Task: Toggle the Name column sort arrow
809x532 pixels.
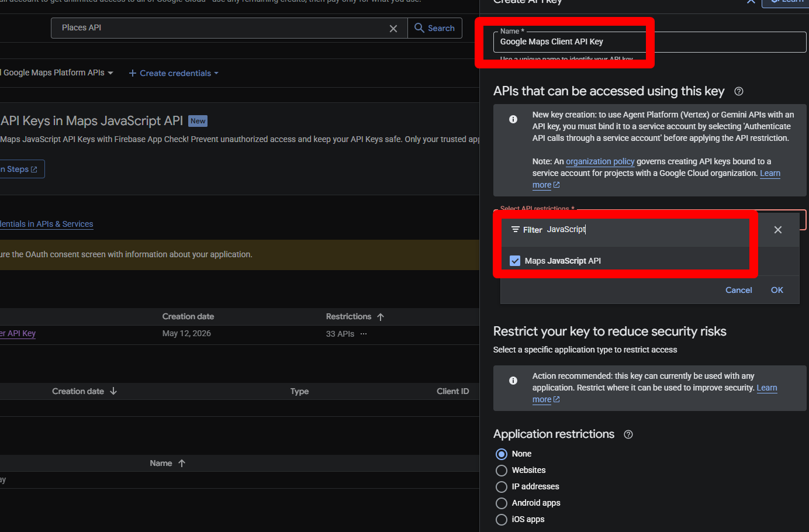Action: [182, 463]
